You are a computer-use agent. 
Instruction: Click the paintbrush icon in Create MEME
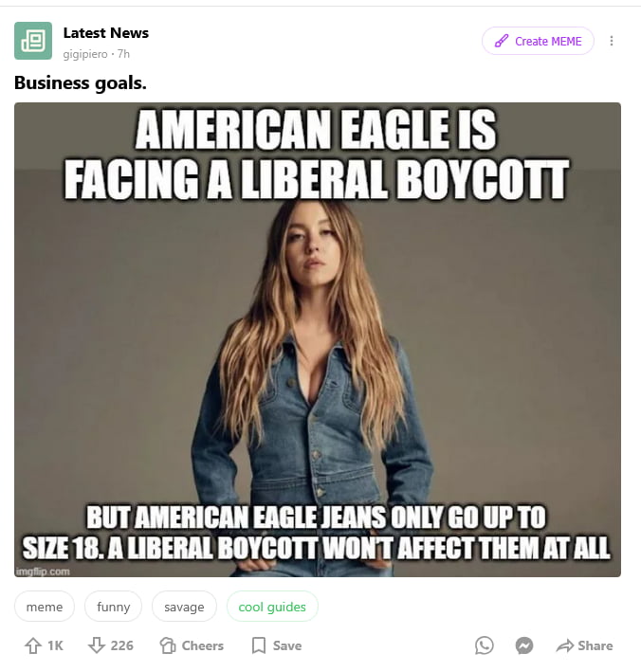[x=502, y=41]
